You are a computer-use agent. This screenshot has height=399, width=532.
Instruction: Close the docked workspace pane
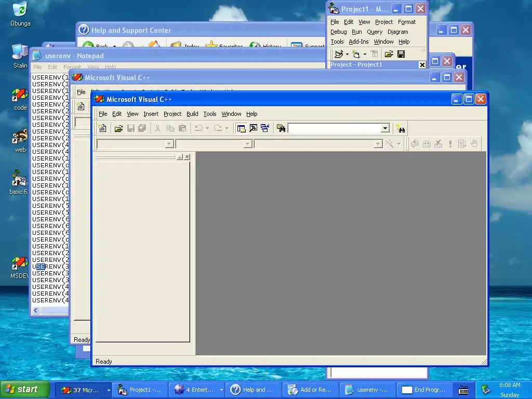(187, 157)
